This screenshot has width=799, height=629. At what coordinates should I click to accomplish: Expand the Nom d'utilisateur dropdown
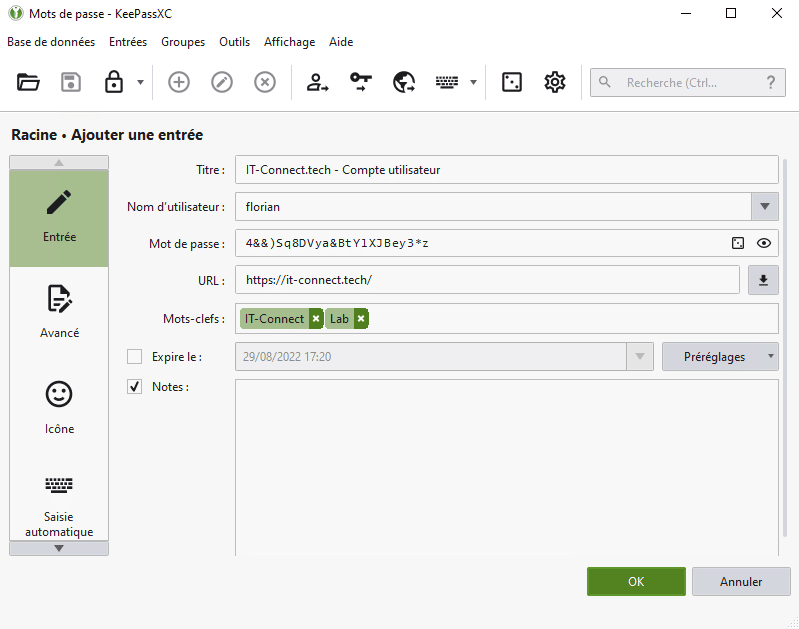click(764, 207)
